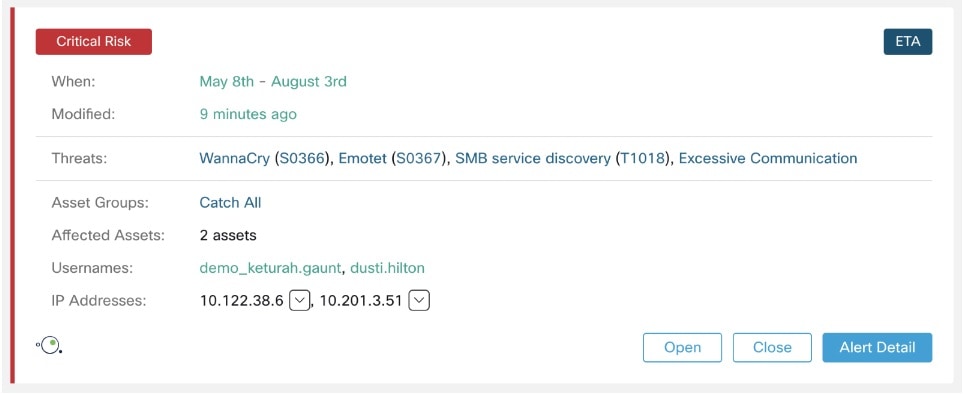Image resolution: width=963 pixels, height=394 pixels.
Task: Open the Excessive Communication threat link
Action: (x=768, y=158)
